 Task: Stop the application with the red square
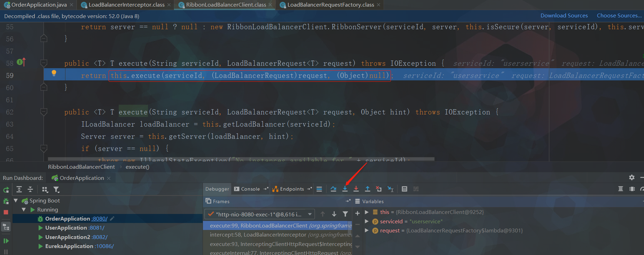point(6,212)
